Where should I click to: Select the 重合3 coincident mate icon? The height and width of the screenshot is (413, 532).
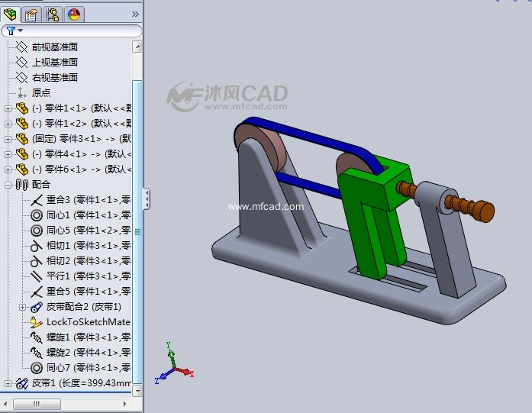(x=36, y=200)
